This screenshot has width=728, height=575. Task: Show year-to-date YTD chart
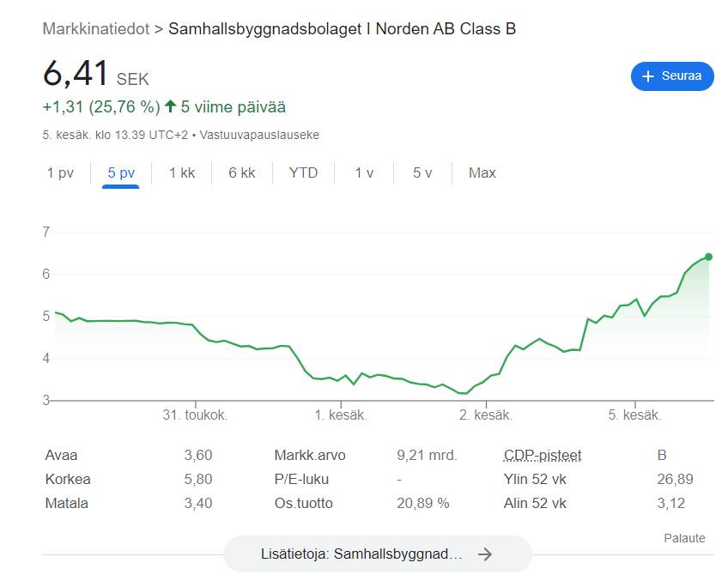tap(303, 173)
